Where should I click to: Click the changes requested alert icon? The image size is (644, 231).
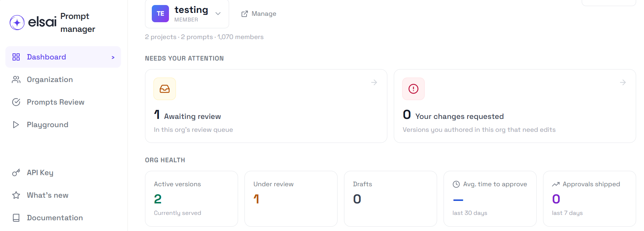tap(413, 89)
